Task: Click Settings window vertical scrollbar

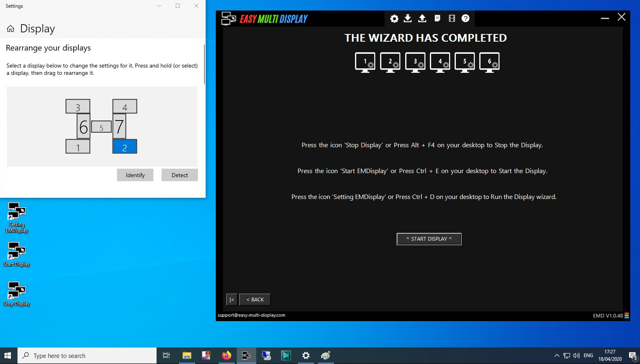Action: 204,64
